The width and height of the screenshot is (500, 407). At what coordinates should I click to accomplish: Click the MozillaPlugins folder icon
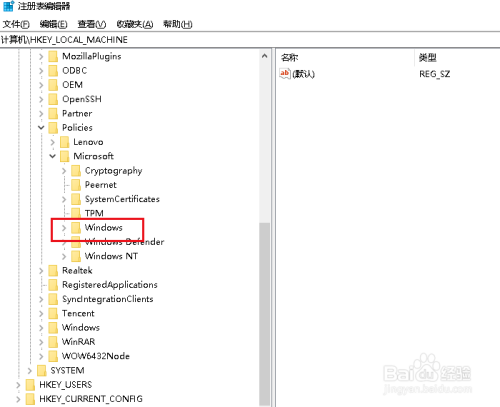(53, 56)
